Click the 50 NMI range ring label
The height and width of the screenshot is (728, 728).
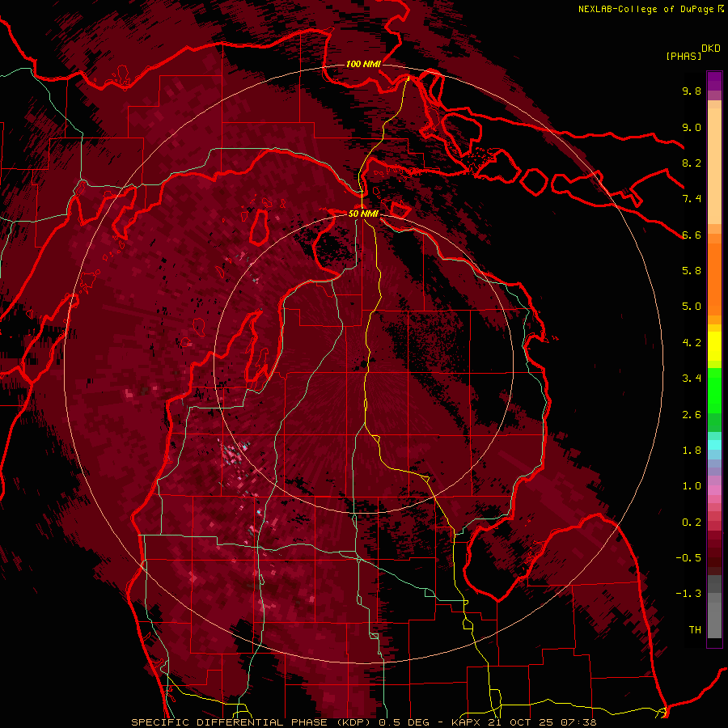(x=363, y=214)
